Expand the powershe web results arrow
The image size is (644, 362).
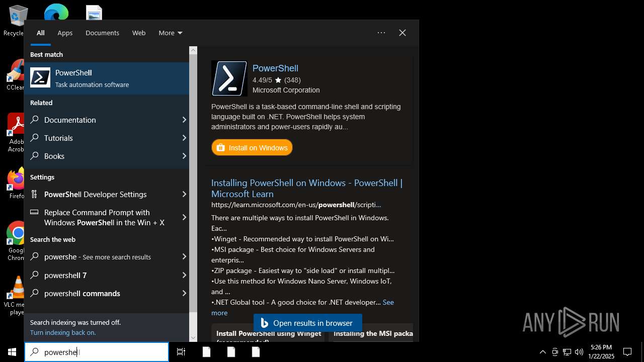pos(184,256)
